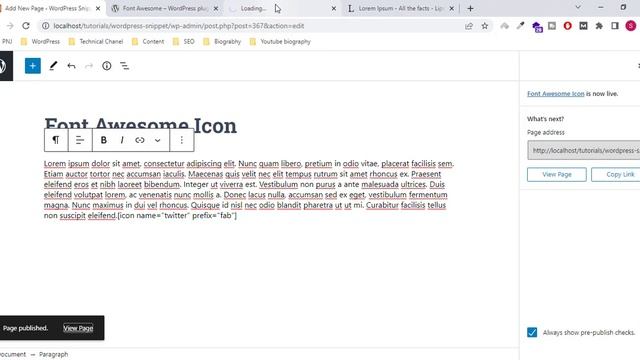This screenshot has height=360, width=640.
Task: Open the List View outline icon
Action: (124, 66)
